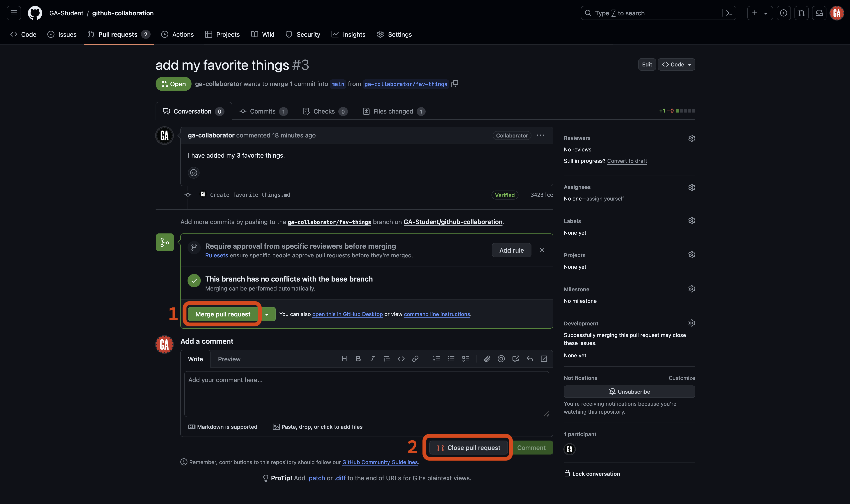Image resolution: width=850 pixels, height=504 pixels.
Task: Mention a user with the @ icon
Action: click(501, 359)
